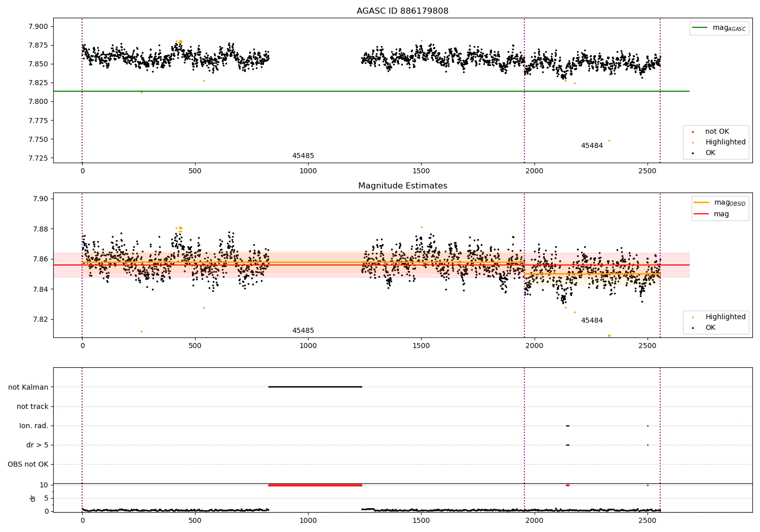The width and height of the screenshot is (760, 532).
Task: Click the orange triangle marker at bottom of middle plot
Action: pos(609,336)
